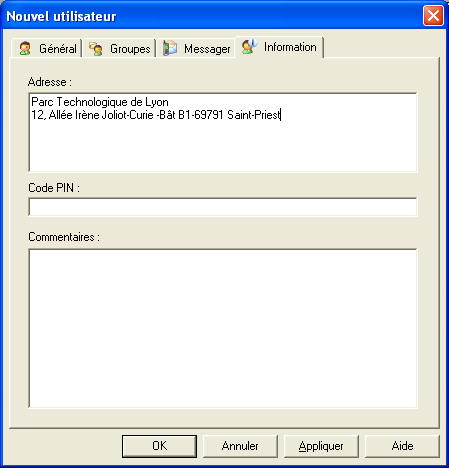Click the 'Commentaires :' label
Viewport: 449px width, 468px height.
(64, 237)
